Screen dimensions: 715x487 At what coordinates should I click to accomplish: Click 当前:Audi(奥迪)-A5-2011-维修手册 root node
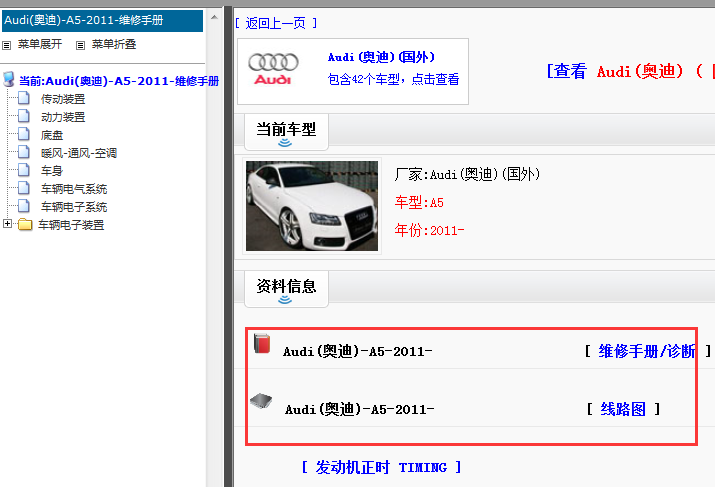(119, 81)
